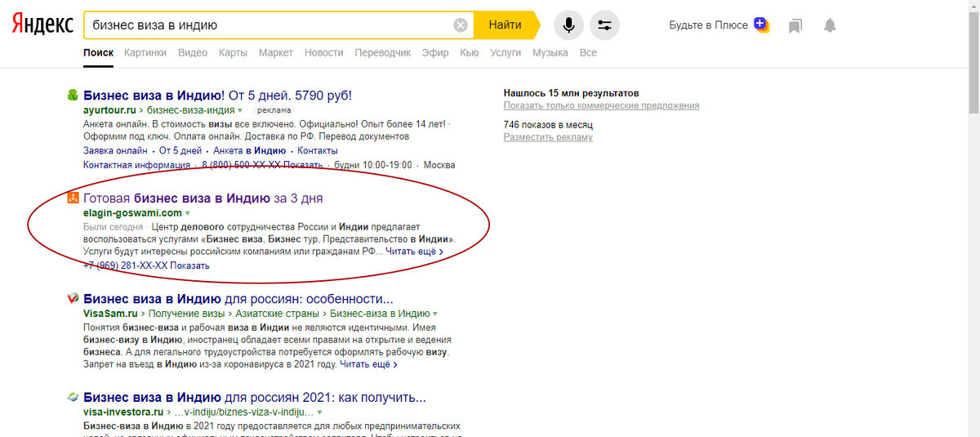Open bookmarks collections icon
The height and width of the screenshot is (437, 980).
tap(795, 25)
